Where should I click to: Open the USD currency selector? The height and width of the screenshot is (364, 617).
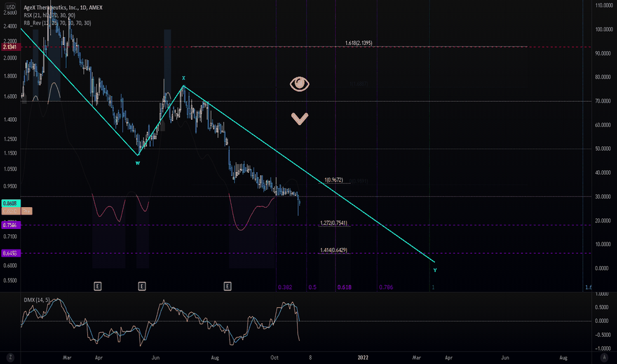11,7
